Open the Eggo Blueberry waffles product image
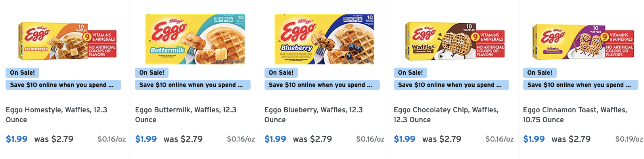 pos(324,39)
